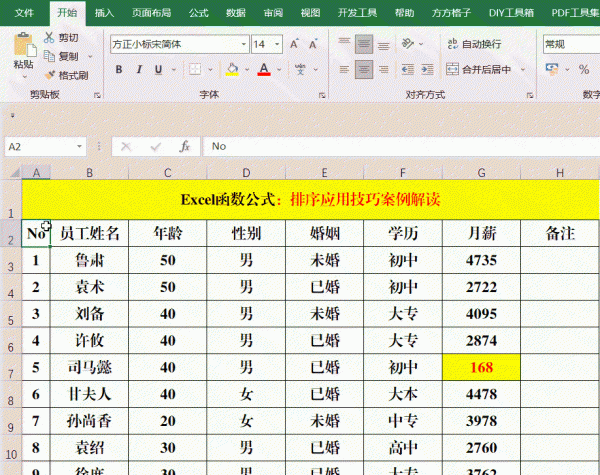This screenshot has width=600, height=475.
Task: Click the text orientation icon
Action: (408, 44)
